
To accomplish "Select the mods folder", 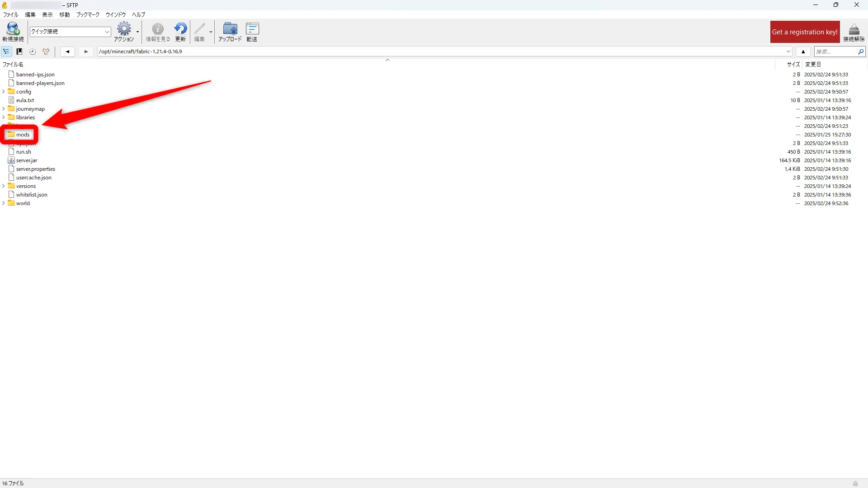I will pos(23,135).
